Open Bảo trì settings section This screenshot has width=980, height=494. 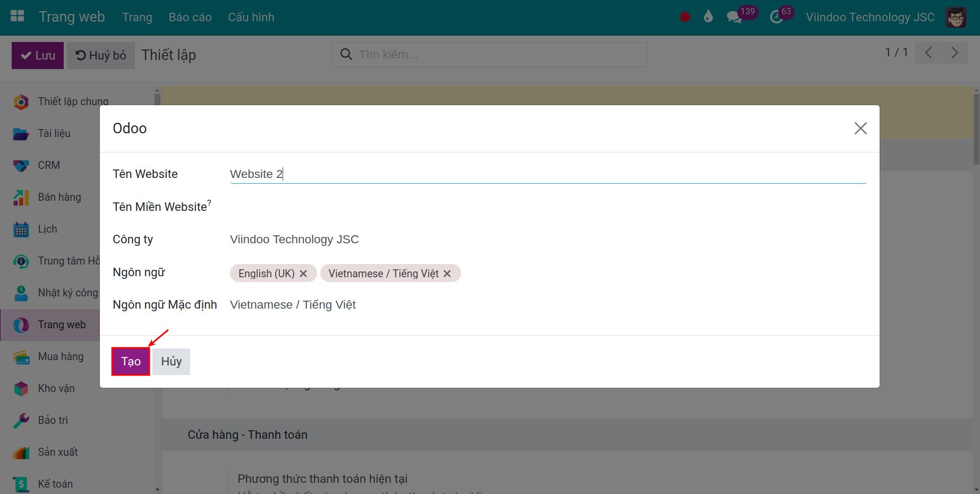point(76,420)
